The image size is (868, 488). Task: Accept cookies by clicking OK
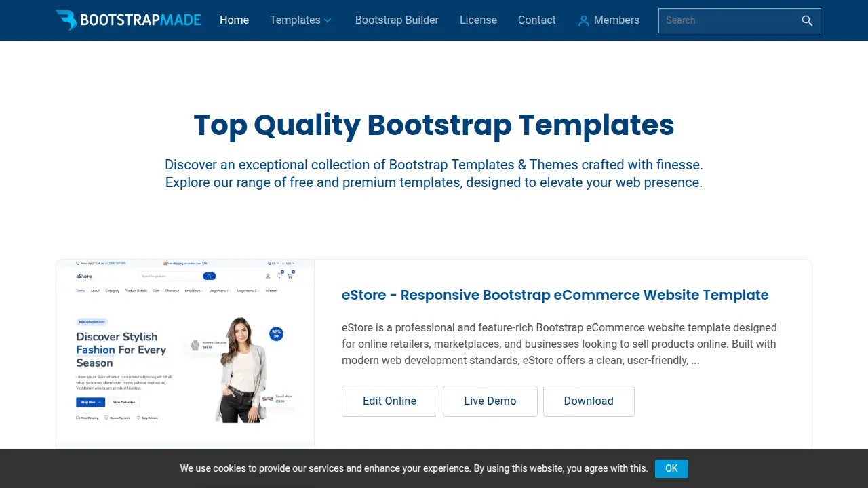[671, 468]
